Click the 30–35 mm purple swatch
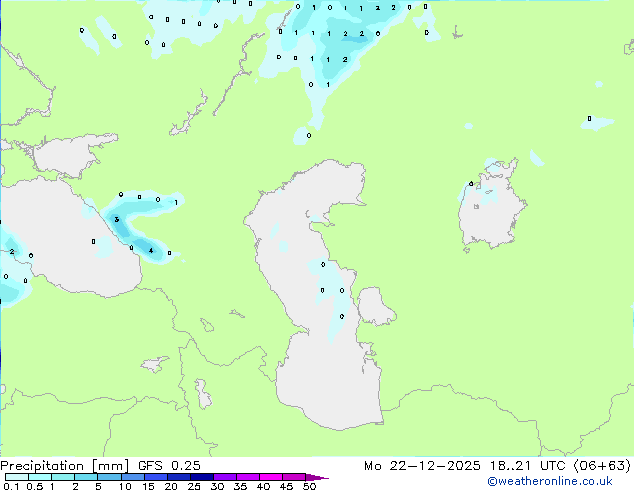Viewport: 634px width, 490px height. click(x=224, y=477)
